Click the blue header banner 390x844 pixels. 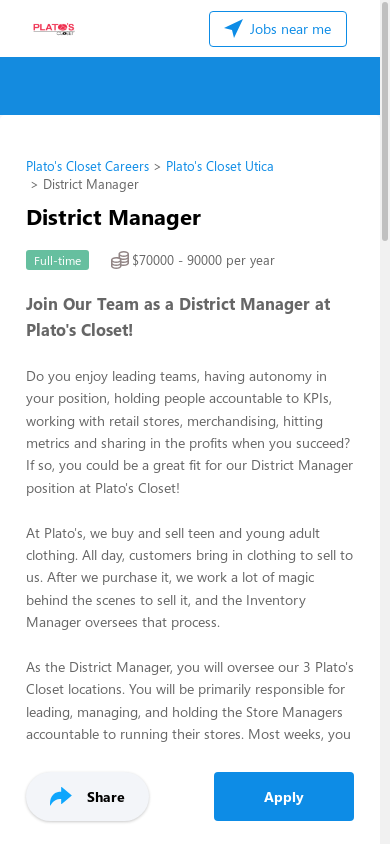[190, 86]
